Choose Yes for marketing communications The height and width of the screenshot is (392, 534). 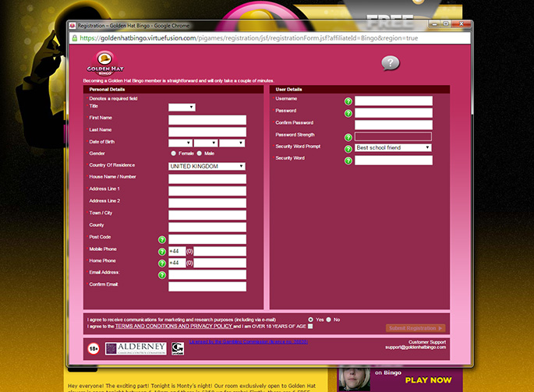(x=310, y=320)
